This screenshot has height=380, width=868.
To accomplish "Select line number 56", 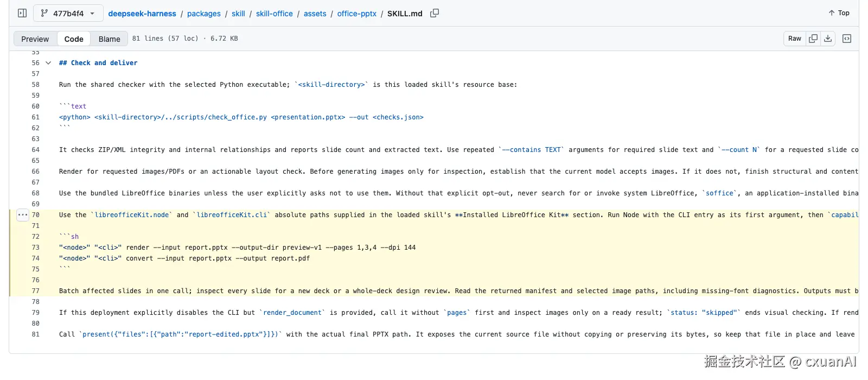I will [x=36, y=63].
